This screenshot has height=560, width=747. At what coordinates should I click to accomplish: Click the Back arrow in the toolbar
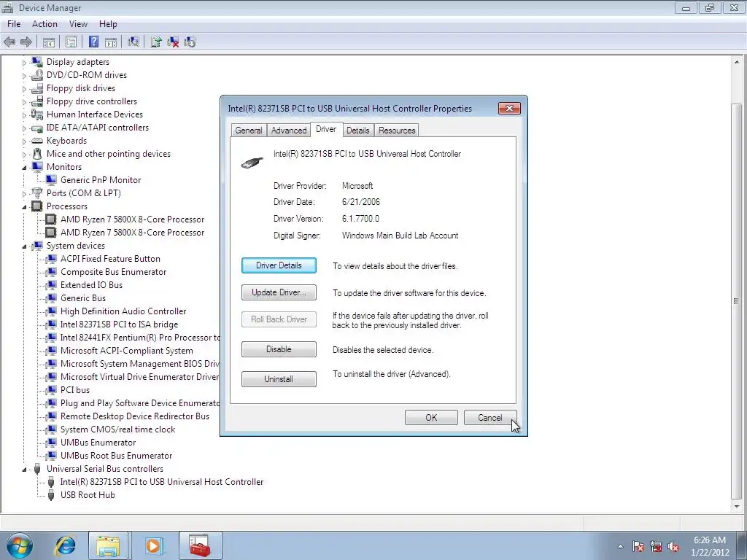pyautogui.click(x=9, y=42)
